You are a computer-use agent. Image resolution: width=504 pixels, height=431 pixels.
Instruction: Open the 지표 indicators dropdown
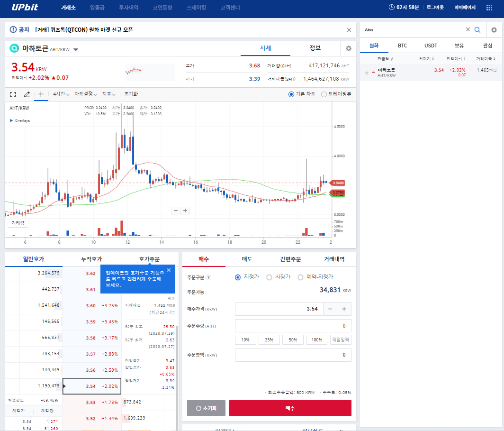point(108,94)
